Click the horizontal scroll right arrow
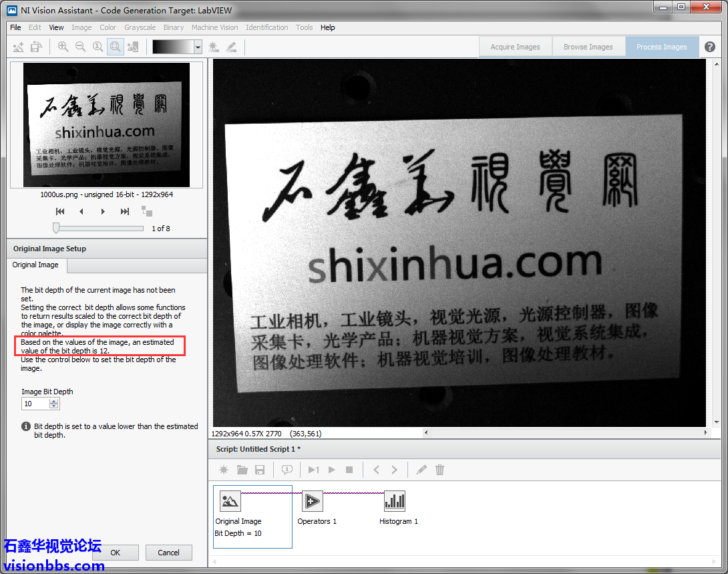The width and height of the screenshot is (728, 574). [705, 432]
